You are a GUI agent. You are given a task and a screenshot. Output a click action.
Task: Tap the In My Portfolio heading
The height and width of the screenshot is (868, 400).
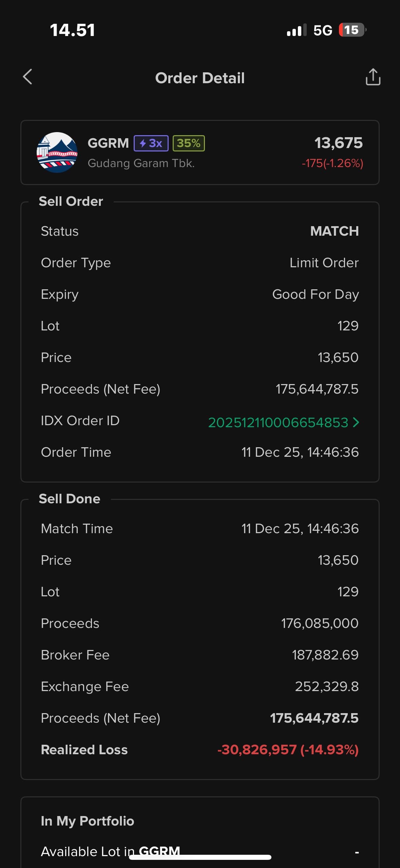(88, 821)
